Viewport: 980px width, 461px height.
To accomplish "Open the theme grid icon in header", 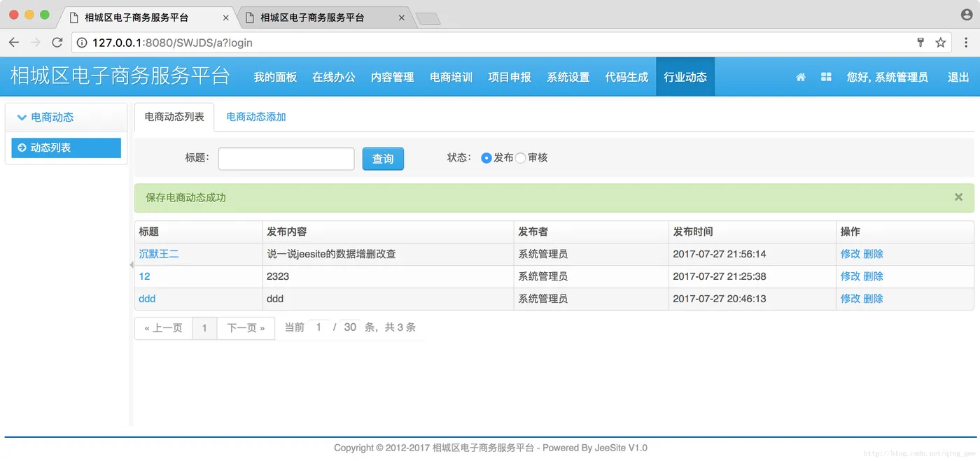I will tap(826, 77).
